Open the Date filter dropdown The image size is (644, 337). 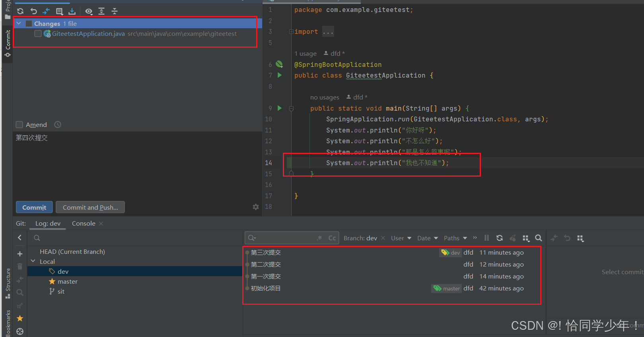coord(428,238)
